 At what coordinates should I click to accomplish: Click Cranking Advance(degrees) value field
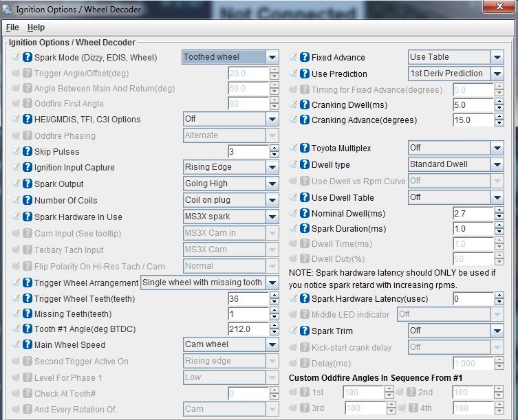tap(473, 120)
